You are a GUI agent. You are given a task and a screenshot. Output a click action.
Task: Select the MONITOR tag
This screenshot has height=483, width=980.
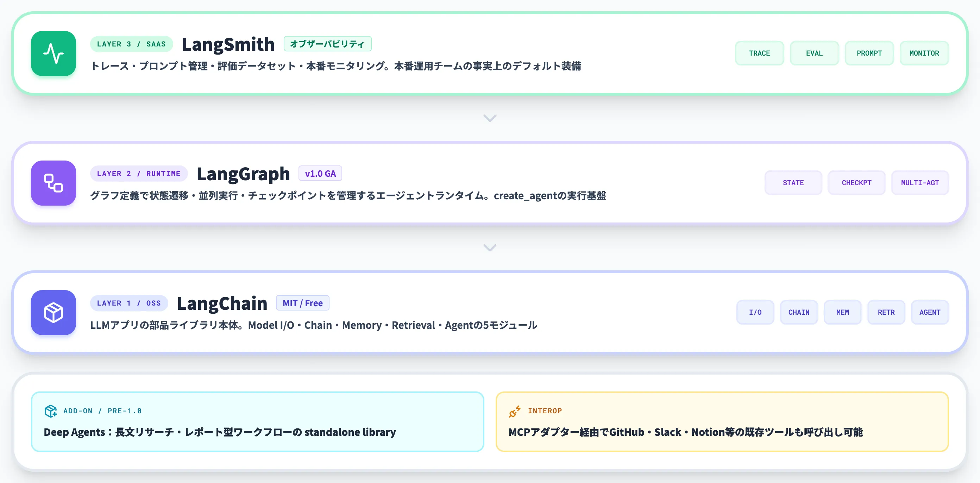point(924,53)
